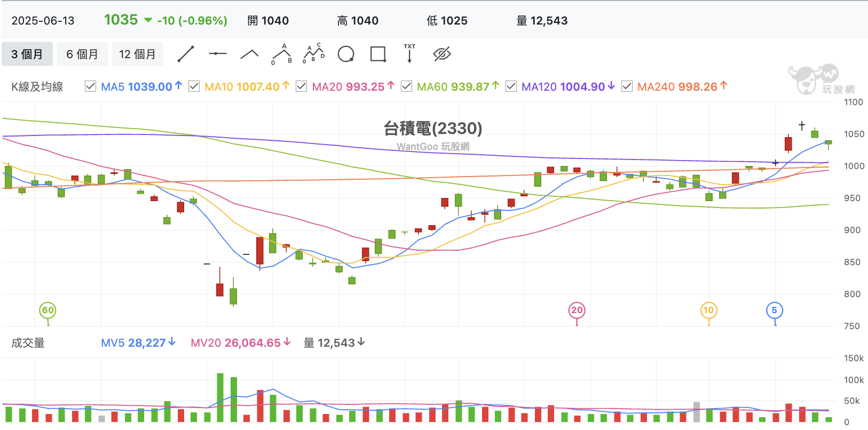
Task: Click the 150k volume axis label
Action: tap(854, 358)
